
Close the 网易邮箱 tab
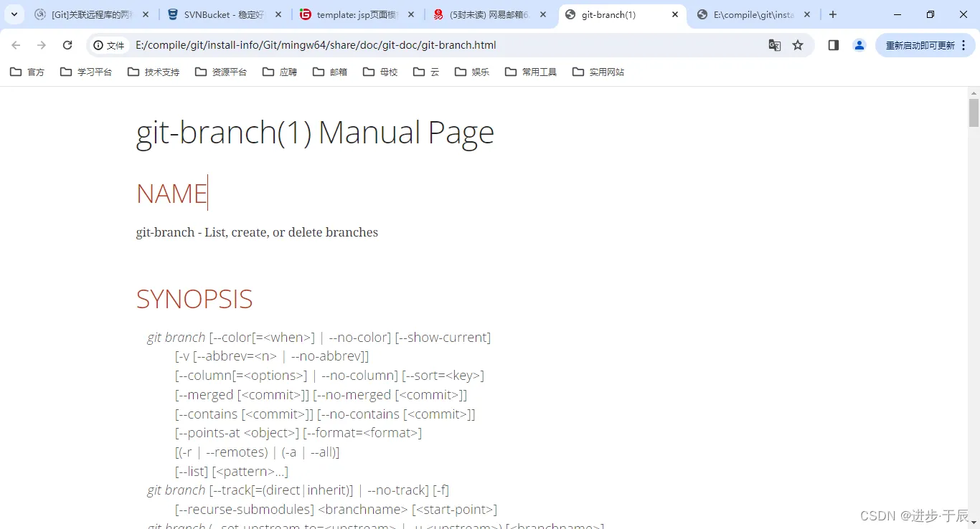(x=543, y=14)
